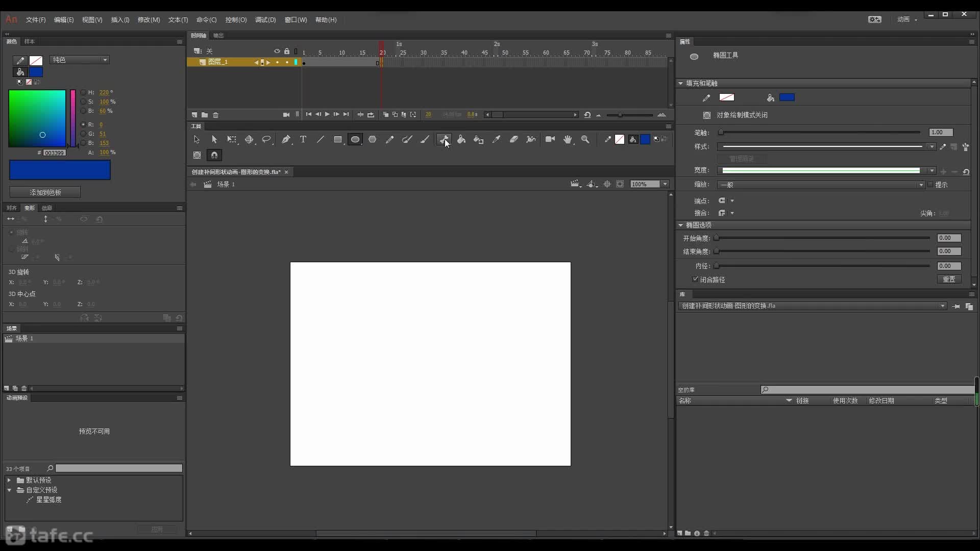980x551 pixels.
Task: Click the 笔触 stroke size slider
Action: (x=820, y=133)
